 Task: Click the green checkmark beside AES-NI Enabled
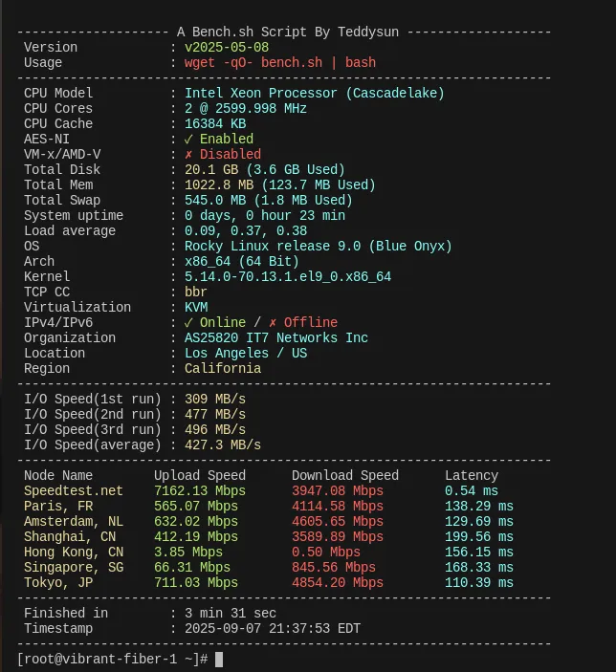(x=188, y=139)
